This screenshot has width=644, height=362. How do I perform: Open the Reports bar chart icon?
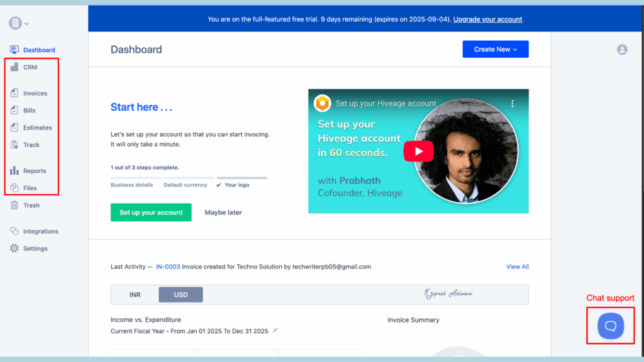click(14, 171)
